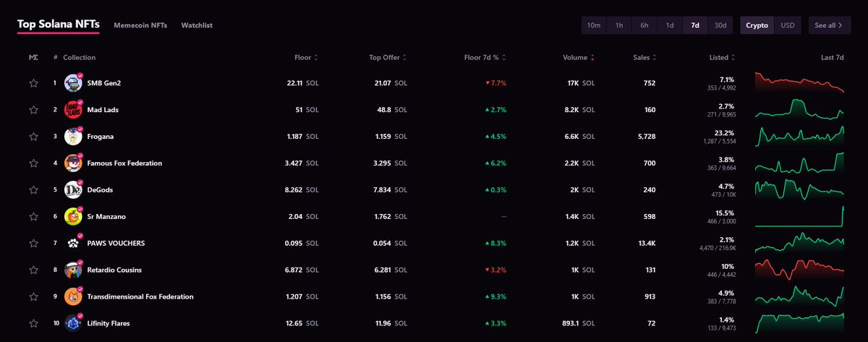Switch to the Memecoin NFTs tab

click(x=140, y=25)
